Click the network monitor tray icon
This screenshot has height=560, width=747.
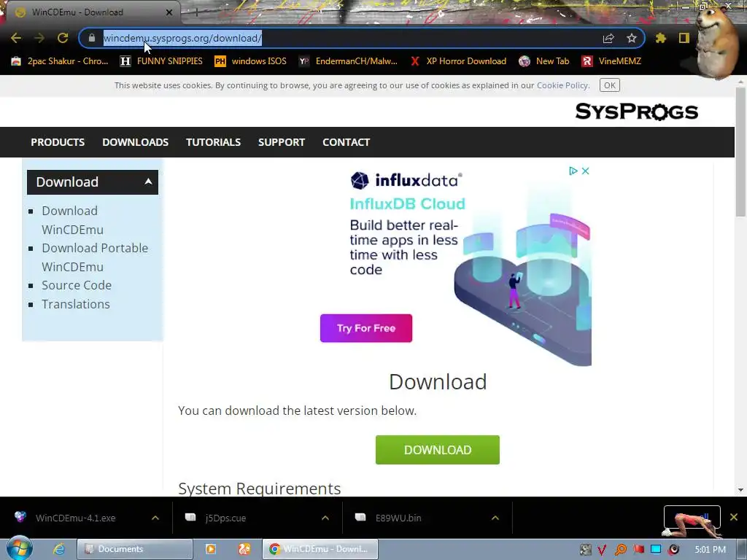tap(656, 550)
